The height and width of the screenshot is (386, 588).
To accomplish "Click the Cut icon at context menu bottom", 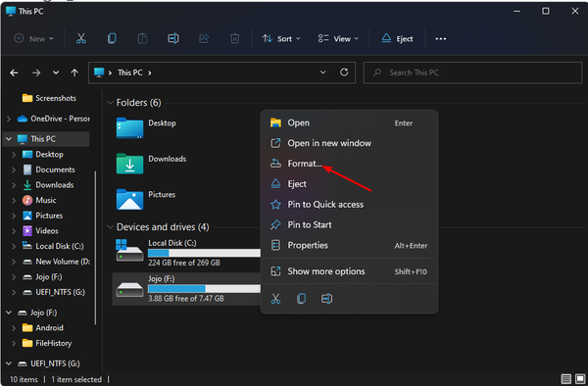I will pyautogui.click(x=275, y=299).
